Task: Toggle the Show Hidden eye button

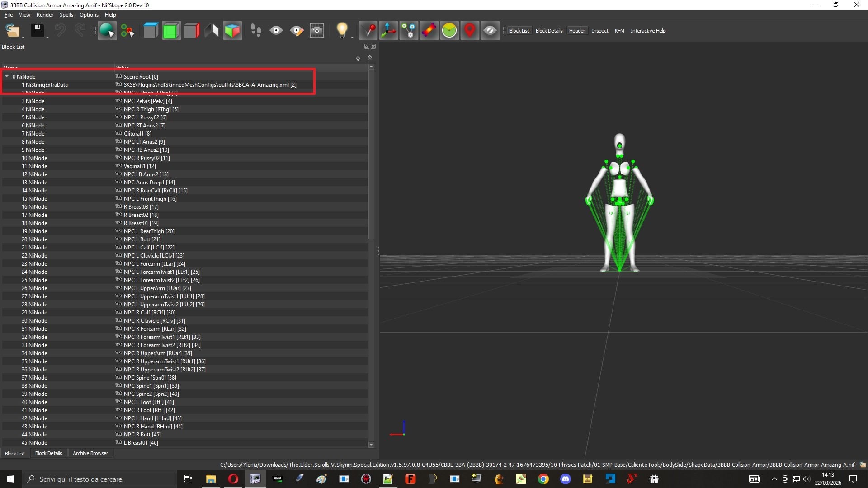Action: point(490,31)
